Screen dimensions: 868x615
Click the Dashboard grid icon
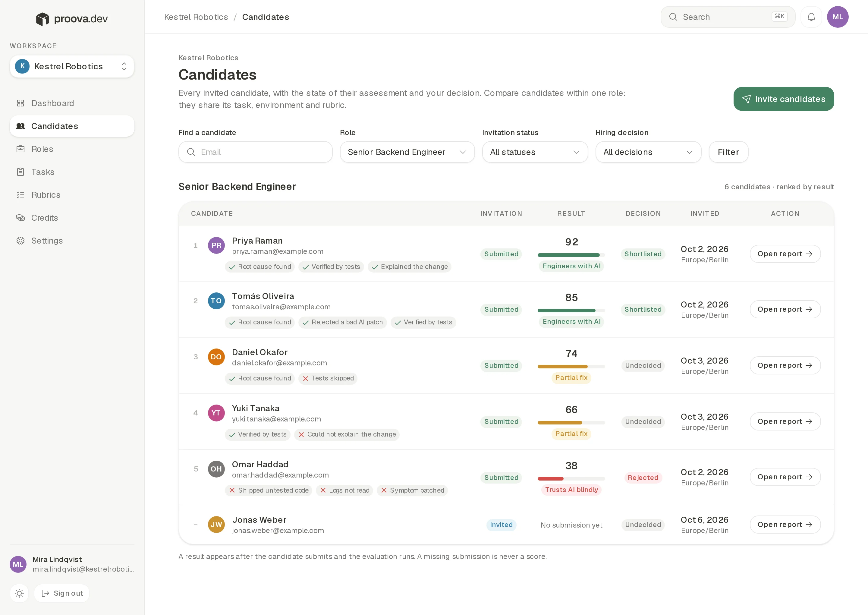pos(20,103)
